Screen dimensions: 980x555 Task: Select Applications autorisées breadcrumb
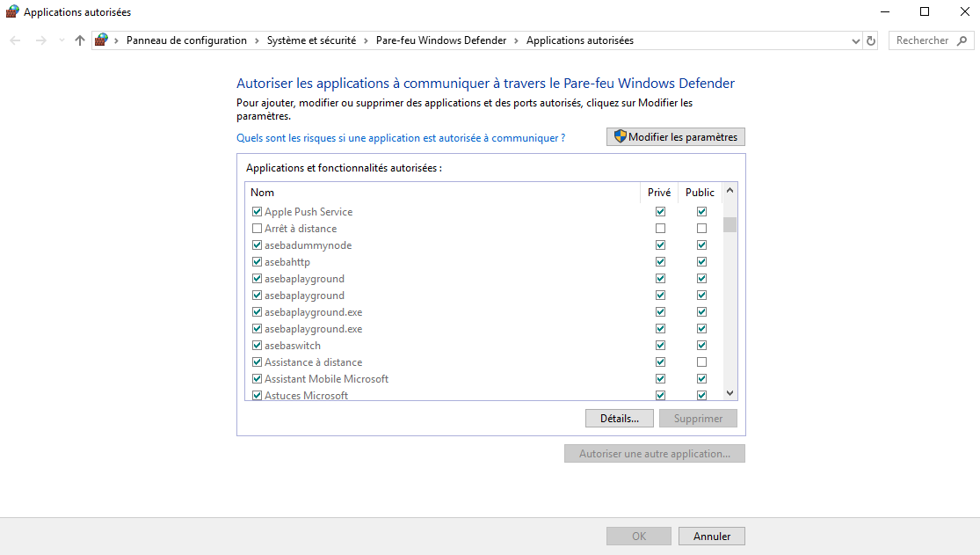(x=580, y=40)
